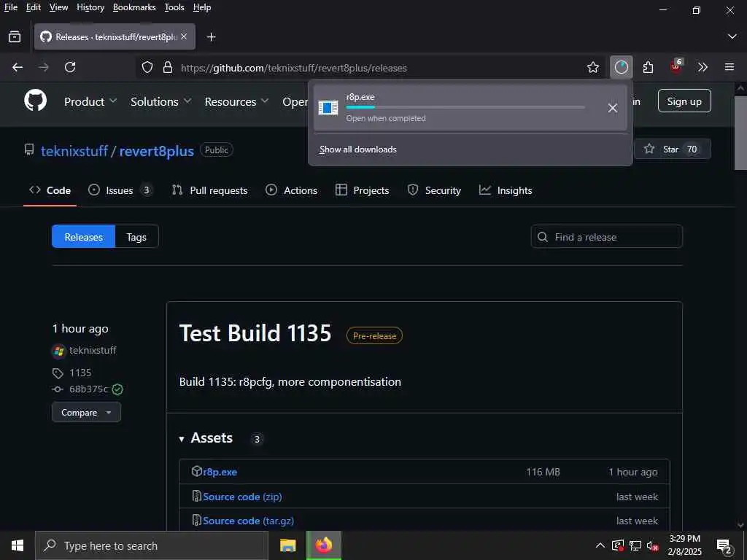Click the muted volume tray icon
The width and height of the screenshot is (747, 560).
point(652,545)
